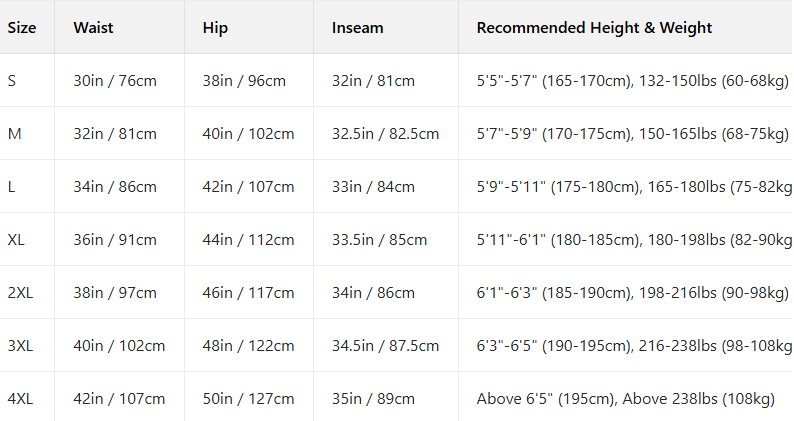Image resolution: width=794 pixels, height=421 pixels.
Task: Click the 40in / 102cm hip value
Action: (x=248, y=134)
